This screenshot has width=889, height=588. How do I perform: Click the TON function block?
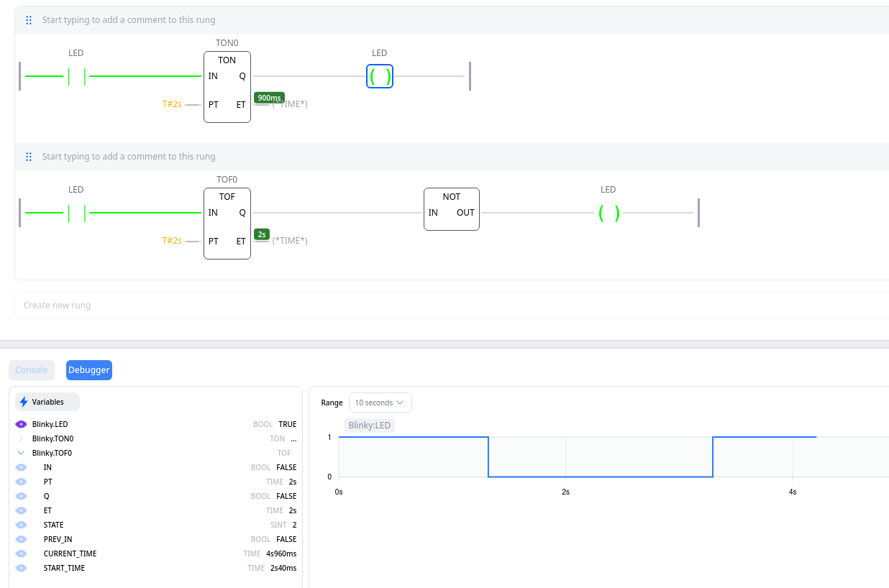pyautogui.click(x=227, y=87)
